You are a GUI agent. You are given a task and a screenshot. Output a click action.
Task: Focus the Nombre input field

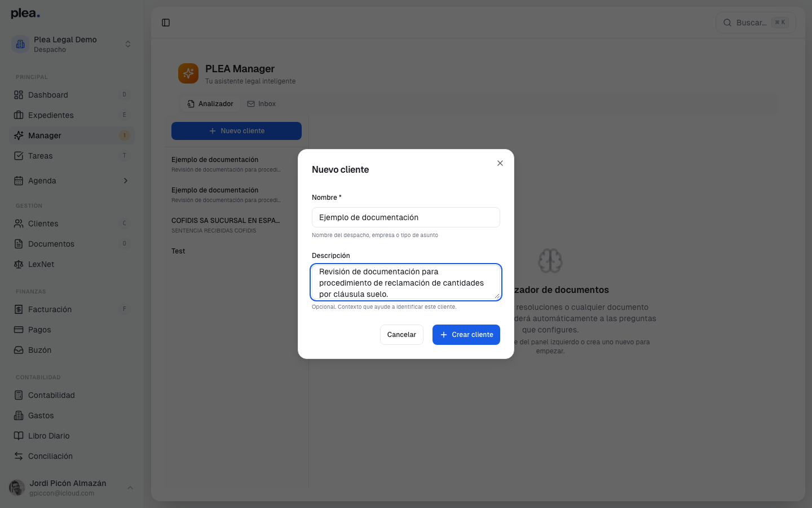pos(406,217)
